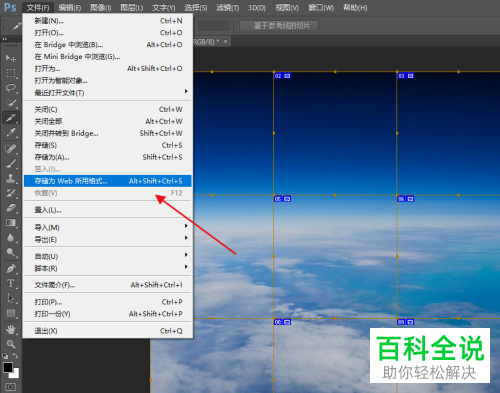The width and height of the screenshot is (500, 393).
Task: Choose 存储为(A)... menu item
Action: (x=108, y=157)
